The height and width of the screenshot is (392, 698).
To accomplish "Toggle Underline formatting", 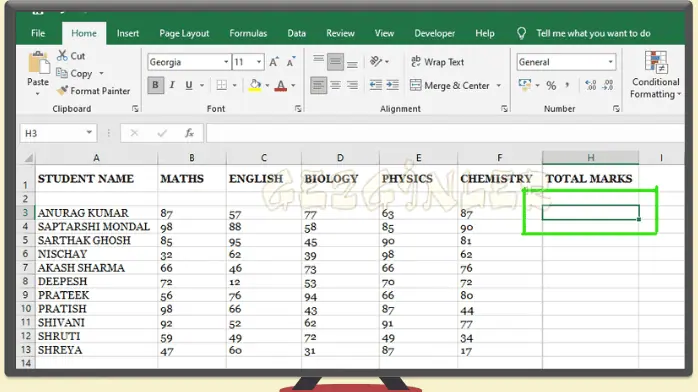I will pyautogui.click(x=189, y=85).
